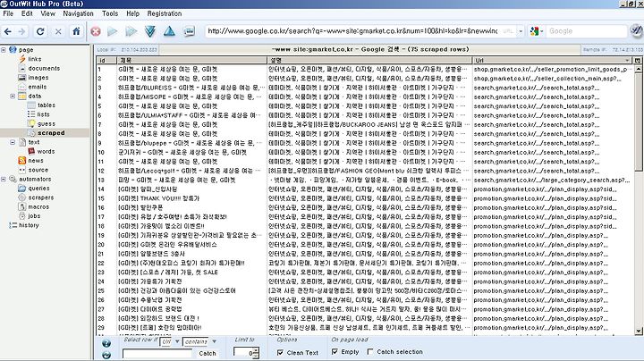Click the scrollbar down arrow
The width and height of the screenshot is (644, 361).
click(x=639, y=331)
